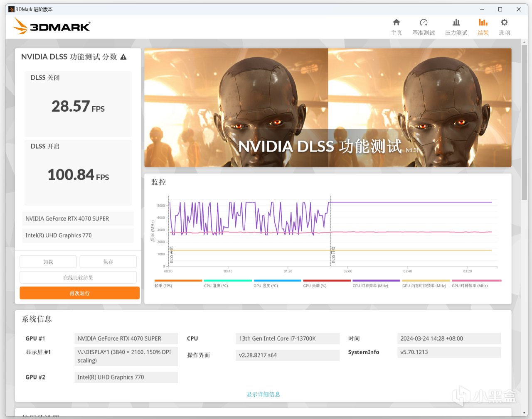Run the test again with 再次运行

(79, 293)
